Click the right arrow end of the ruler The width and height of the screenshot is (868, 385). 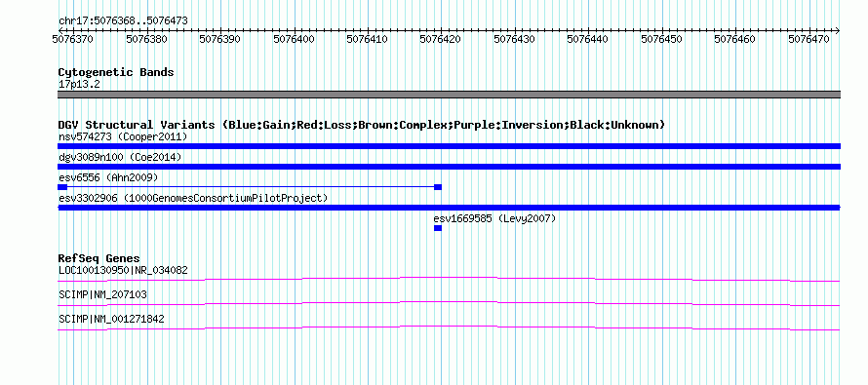pos(838,30)
